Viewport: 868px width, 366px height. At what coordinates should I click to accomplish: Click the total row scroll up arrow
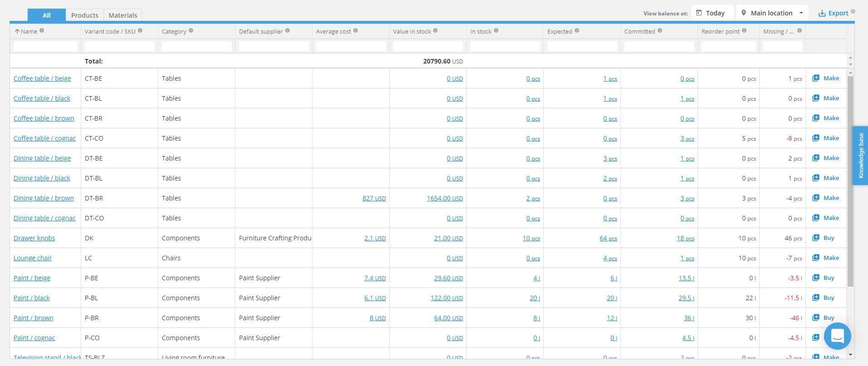(x=850, y=58)
